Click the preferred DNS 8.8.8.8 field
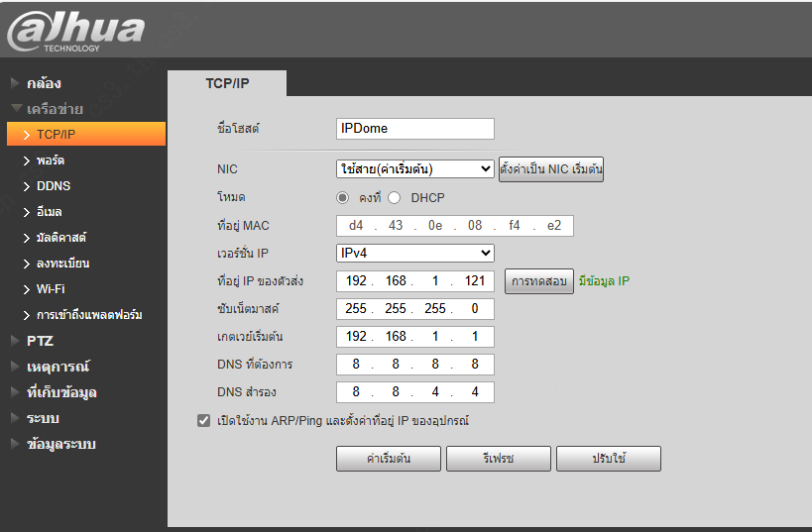The height and width of the screenshot is (532, 812). (414, 365)
